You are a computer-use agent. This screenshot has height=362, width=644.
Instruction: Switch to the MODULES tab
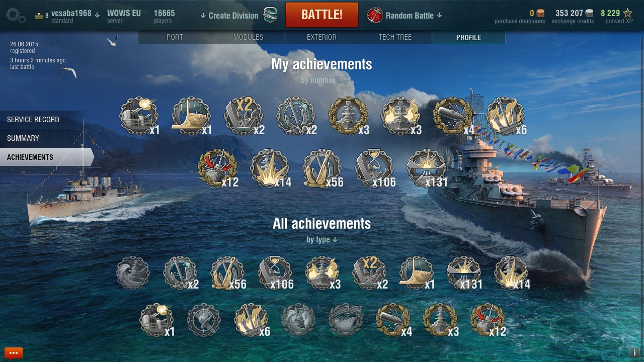248,37
